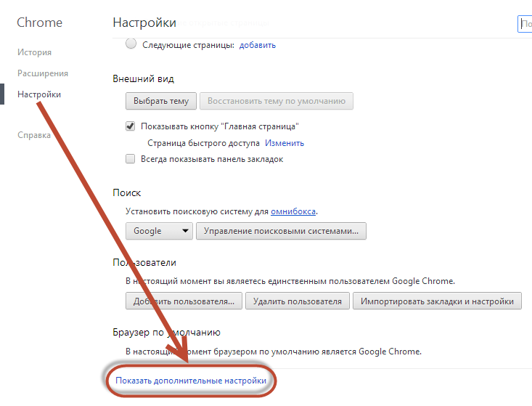Click Управление поисковыми системами button
The width and height of the screenshot is (532, 406).
pos(281,231)
